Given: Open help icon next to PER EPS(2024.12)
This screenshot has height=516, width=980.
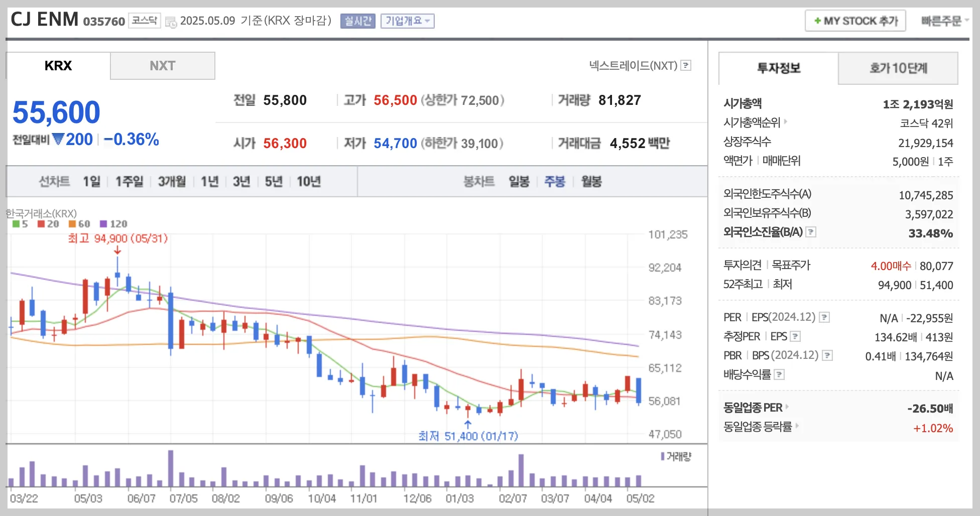Looking at the screenshot, I should (x=824, y=317).
